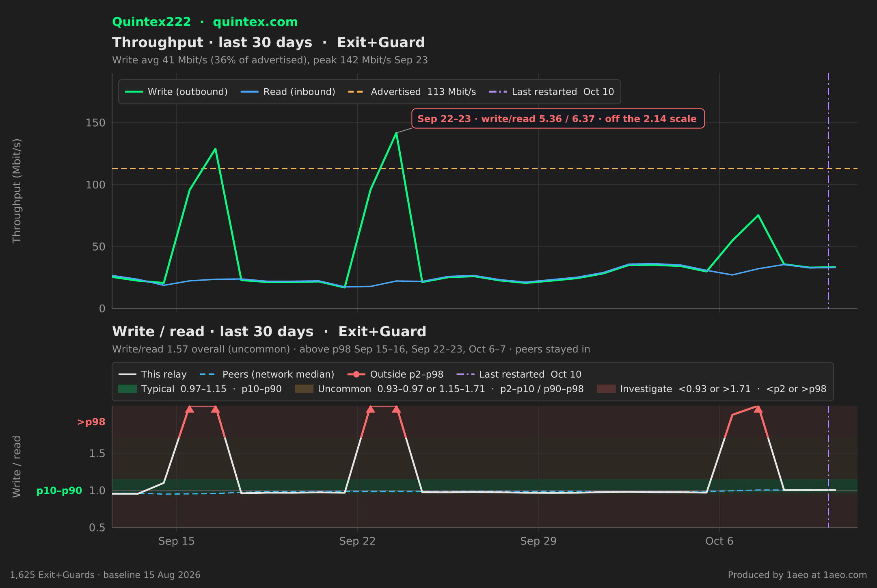
Task: Click the Outside p2–p98 legend marker
Action: (356, 374)
